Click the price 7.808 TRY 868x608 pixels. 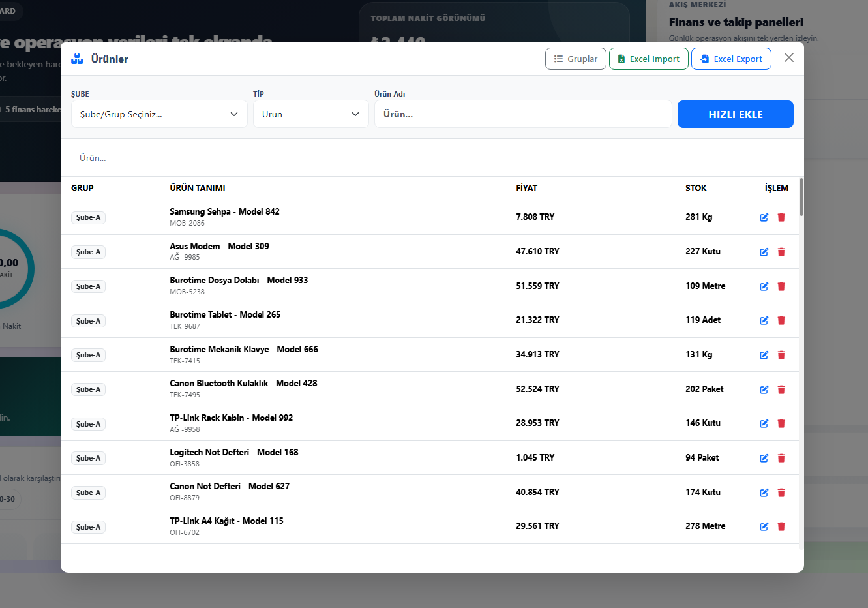535,217
